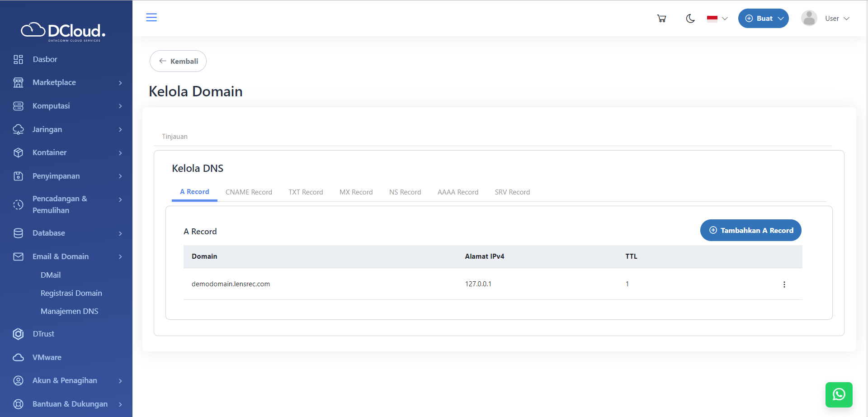Screen dimensions: 868x417
Task: Click the DCloud logo
Action: point(63,31)
